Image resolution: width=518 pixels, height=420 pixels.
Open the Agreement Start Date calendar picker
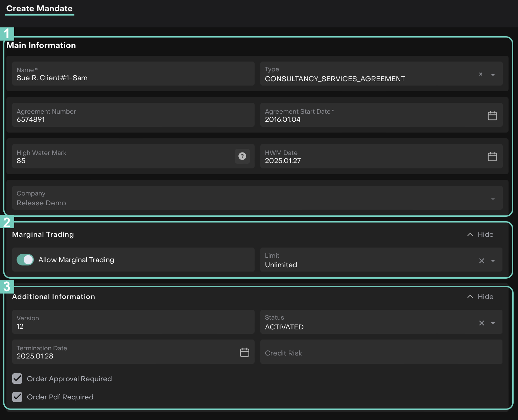pyautogui.click(x=492, y=116)
